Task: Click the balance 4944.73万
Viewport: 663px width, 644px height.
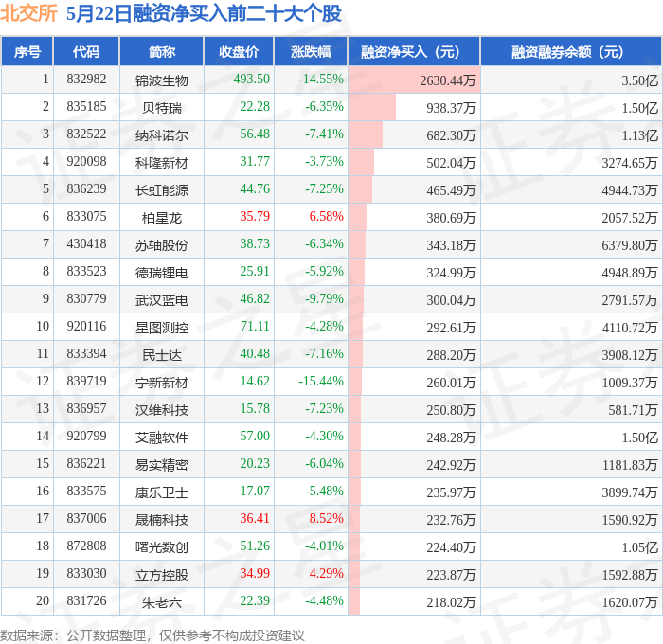Action: [x=630, y=190]
